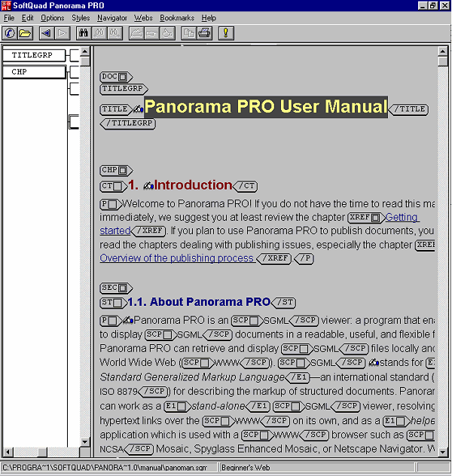Click the outline panel vertical scrollbar track
This screenshot has height=476, width=452.
tap(85, 264)
